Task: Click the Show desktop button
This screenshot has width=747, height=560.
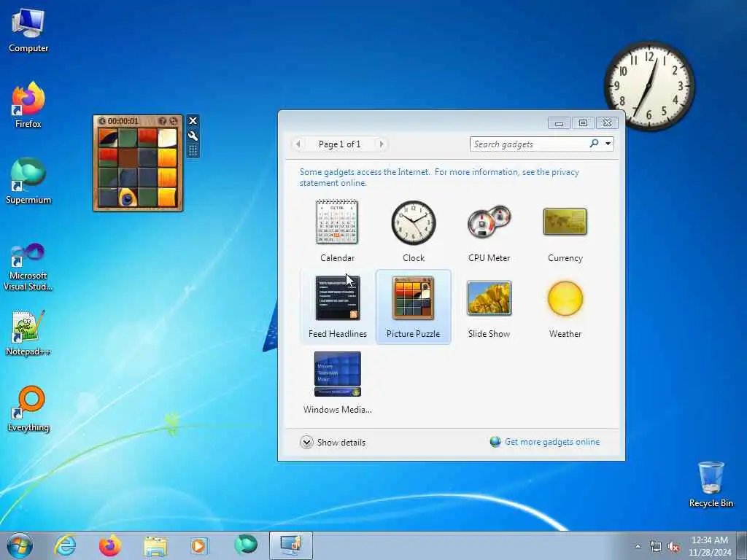Action: pyautogui.click(x=742, y=545)
